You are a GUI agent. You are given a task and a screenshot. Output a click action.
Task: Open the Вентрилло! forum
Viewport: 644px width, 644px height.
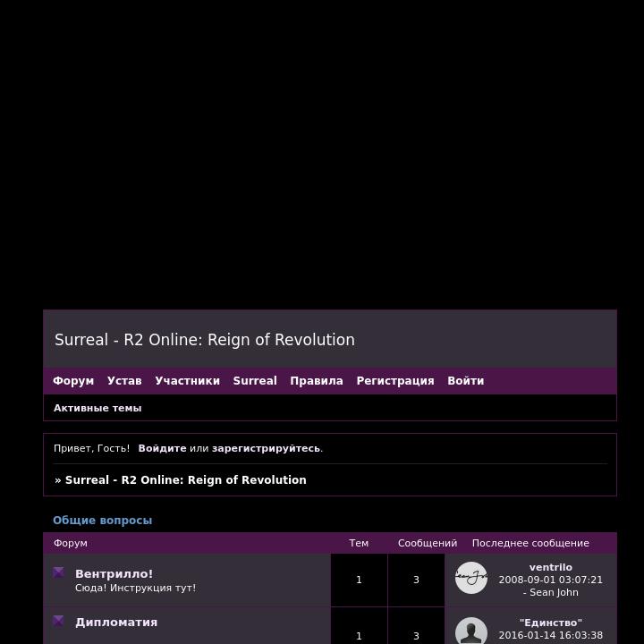click(x=114, y=573)
